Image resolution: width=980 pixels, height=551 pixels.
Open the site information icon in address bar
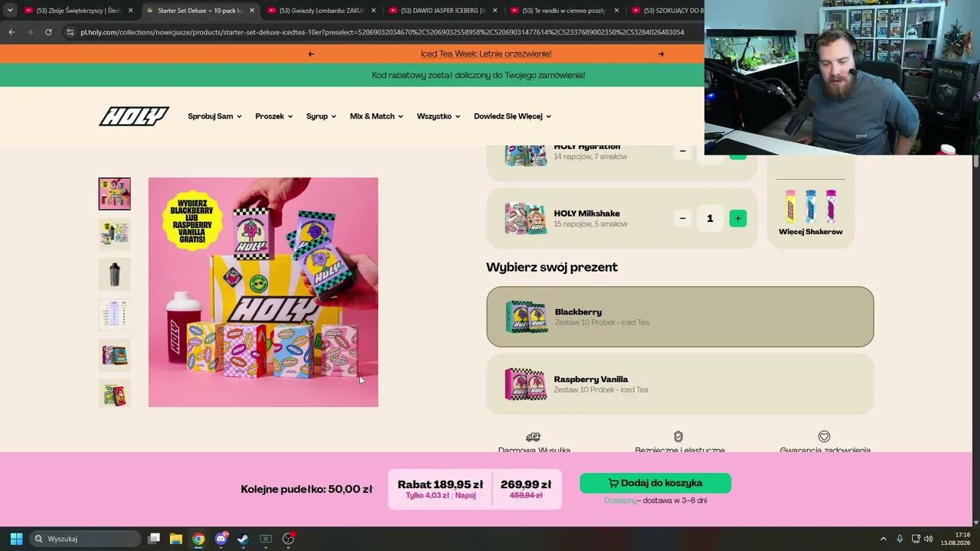(70, 32)
